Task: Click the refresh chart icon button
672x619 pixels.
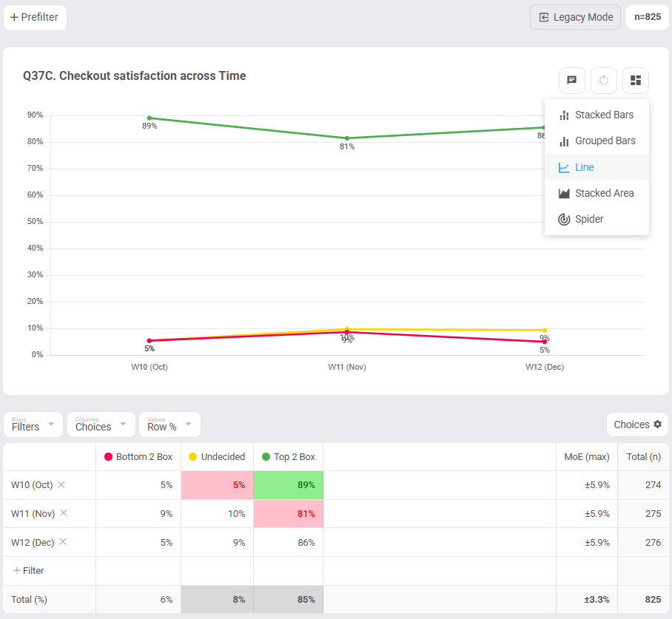Action: pos(603,80)
